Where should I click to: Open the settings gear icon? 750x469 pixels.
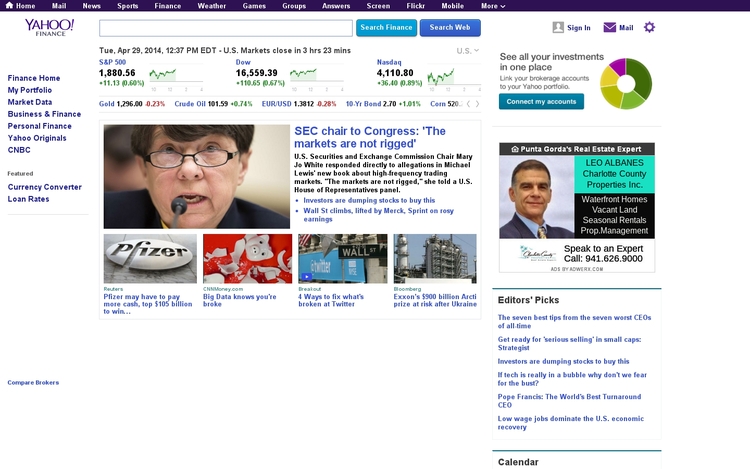coord(649,27)
